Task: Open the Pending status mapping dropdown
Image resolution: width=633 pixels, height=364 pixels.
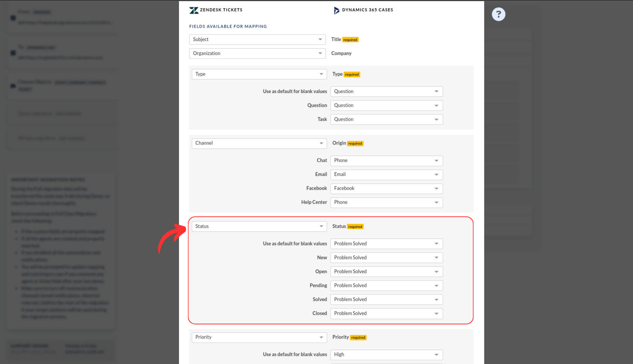Action: (386, 286)
